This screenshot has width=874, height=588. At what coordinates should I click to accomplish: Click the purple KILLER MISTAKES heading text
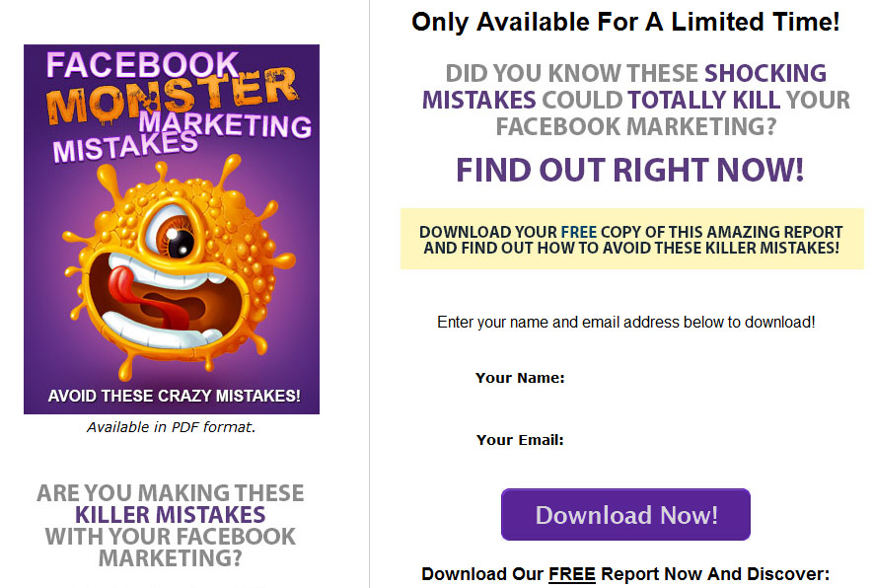tap(170, 515)
